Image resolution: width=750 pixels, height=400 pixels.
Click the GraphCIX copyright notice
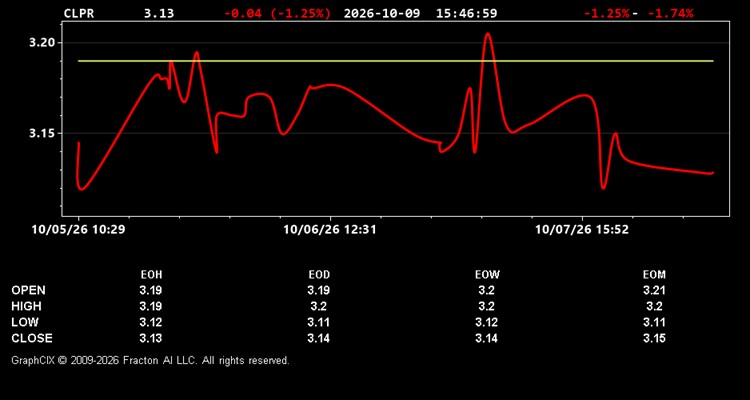coord(150,360)
